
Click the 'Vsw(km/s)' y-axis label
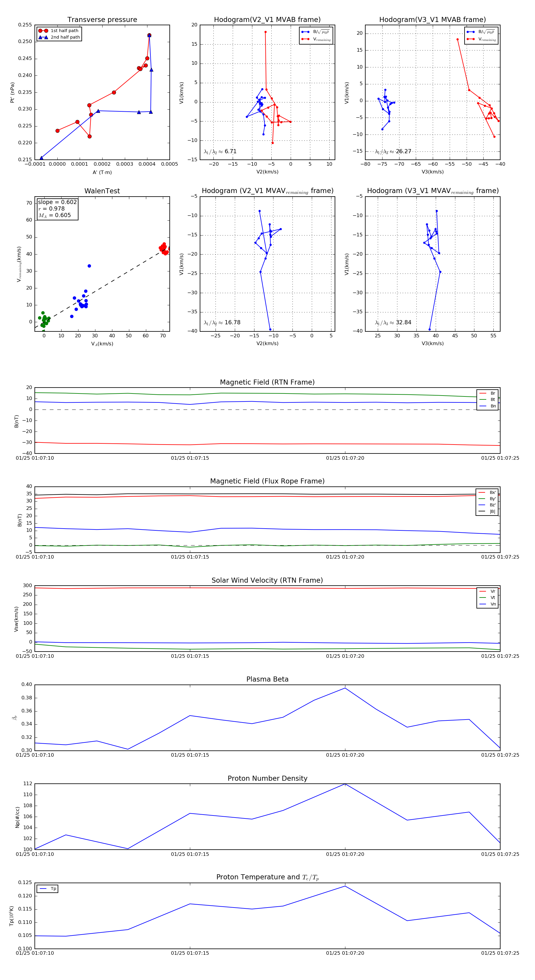click(16, 619)
